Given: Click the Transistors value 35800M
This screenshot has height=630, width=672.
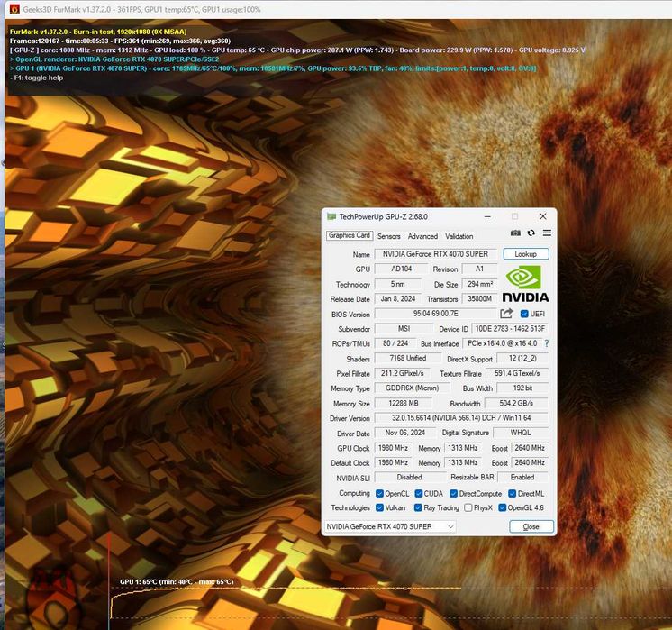Looking at the screenshot, I should pos(479,299).
